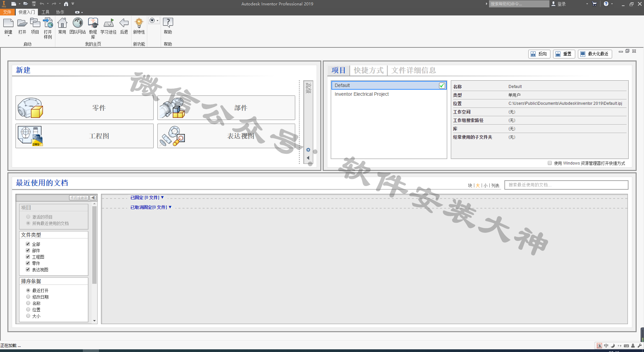
Task: Select the 位置 sort radio button
Action: click(28, 310)
